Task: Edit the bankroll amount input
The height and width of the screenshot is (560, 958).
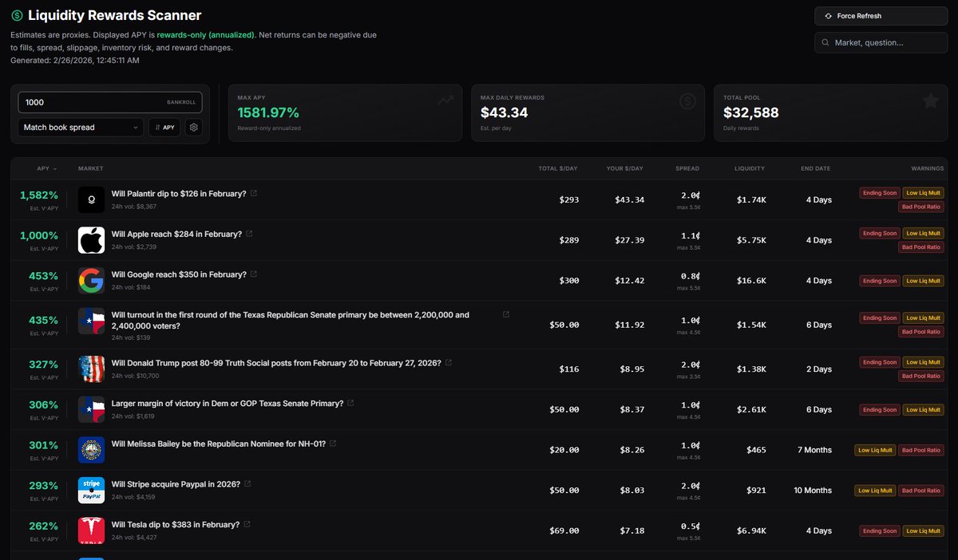Action: [x=110, y=102]
